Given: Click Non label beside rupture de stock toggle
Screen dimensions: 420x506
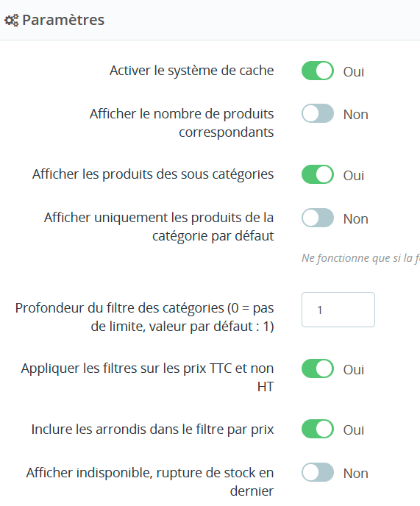Looking at the screenshot, I should click(x=355, y=474).
